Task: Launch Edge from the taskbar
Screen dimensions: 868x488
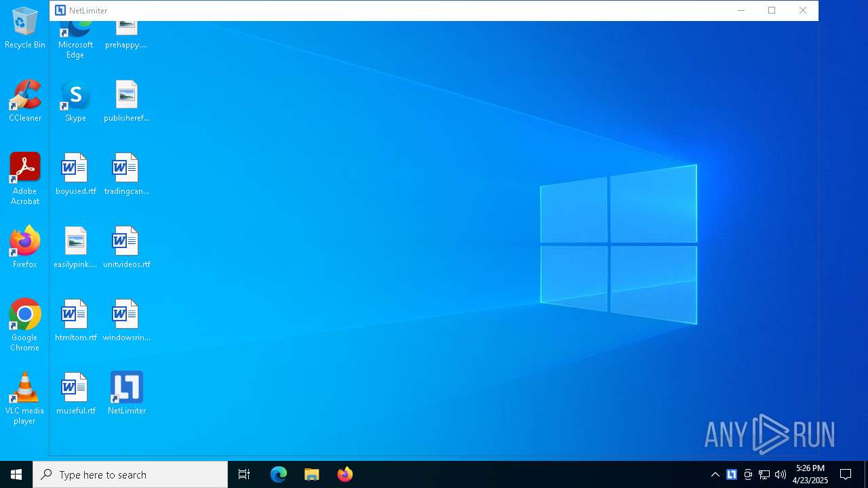Action: click(x=279, y=474)
